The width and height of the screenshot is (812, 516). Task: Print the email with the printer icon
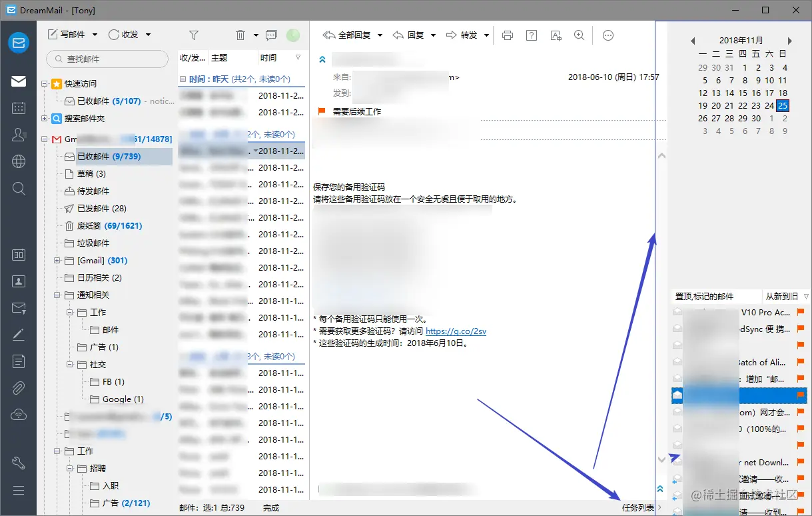point(508,35)
